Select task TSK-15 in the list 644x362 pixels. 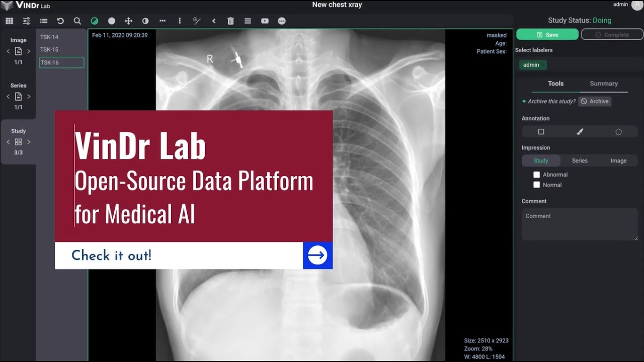(61, 50)
